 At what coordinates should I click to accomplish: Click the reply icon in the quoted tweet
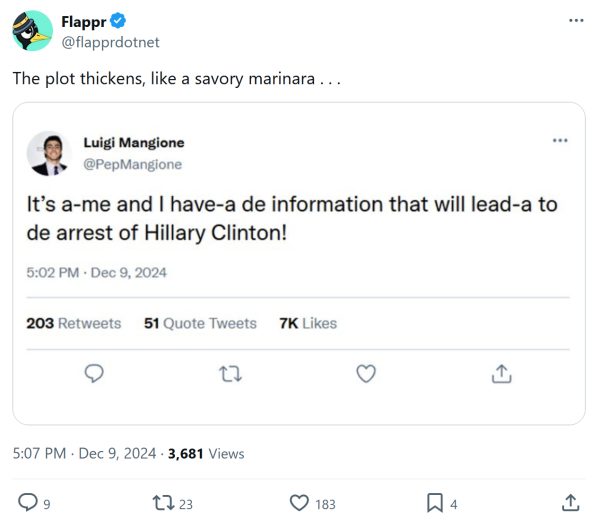[94, 373]
